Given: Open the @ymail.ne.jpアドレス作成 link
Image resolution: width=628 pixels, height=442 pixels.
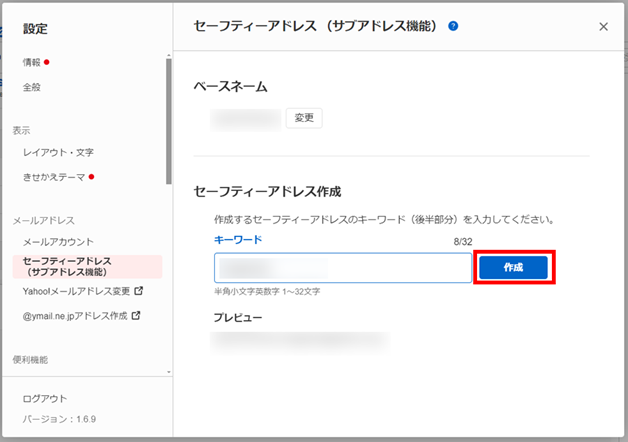Looking at the screenshot, I should pyautogui.click(x=74, y=315).
